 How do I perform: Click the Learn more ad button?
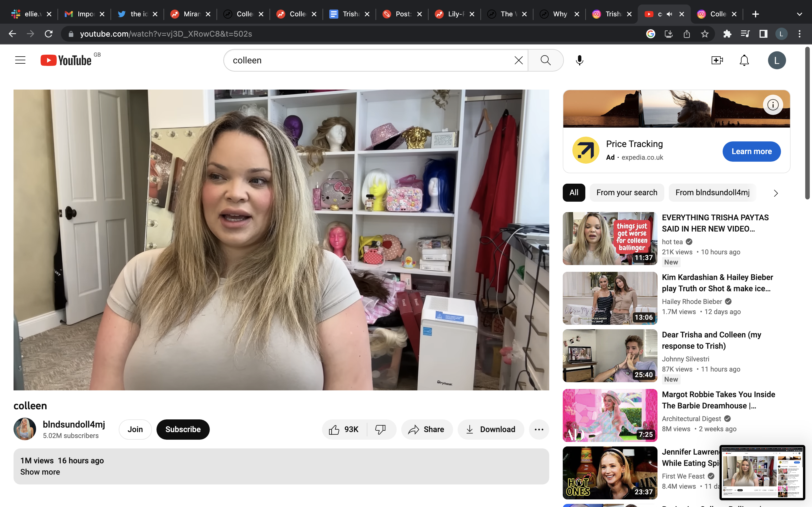(x=751, y=152)
